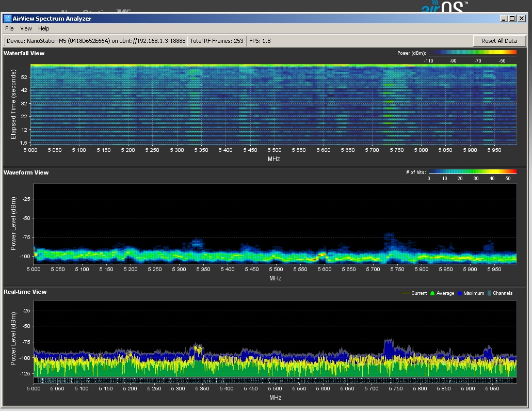Click the Device NanoStation M5 status field

coord(96,41)
